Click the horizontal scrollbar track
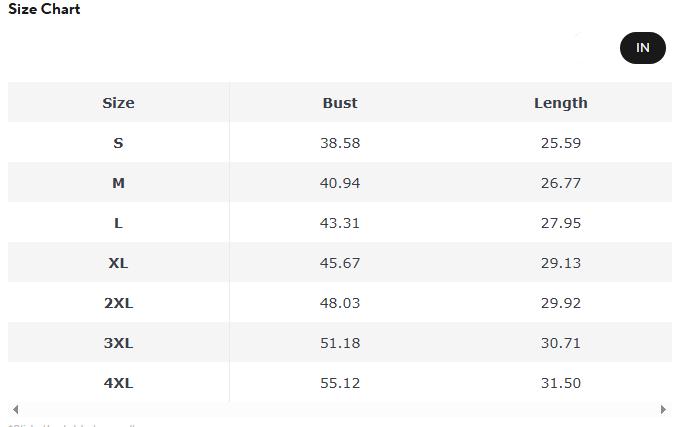Viewport: 681px width, 427px height. click(340, 409)
